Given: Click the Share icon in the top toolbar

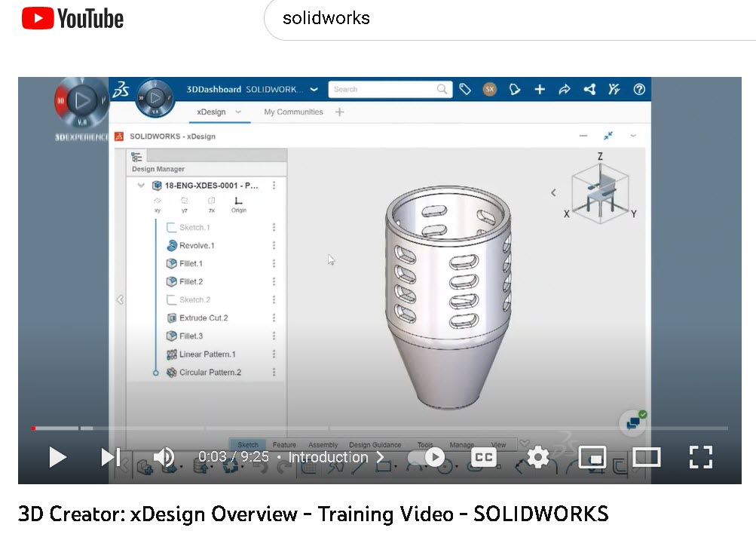Looking at the screenshot, I should (589, 89).
